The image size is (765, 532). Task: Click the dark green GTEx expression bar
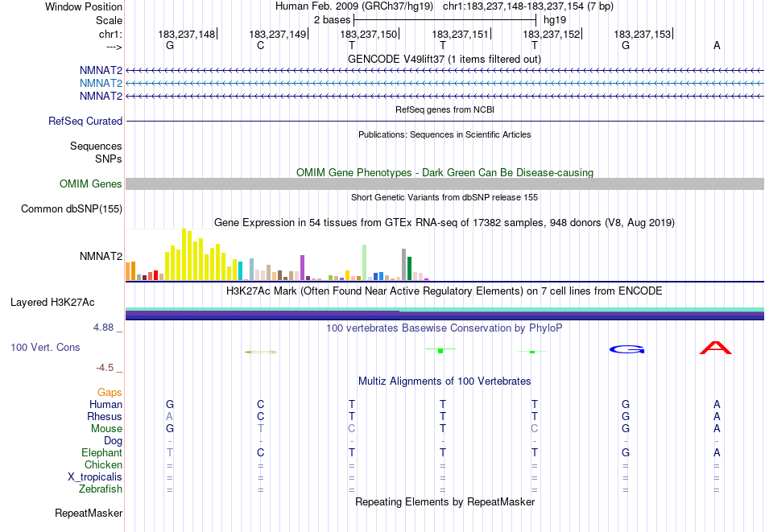tap(409, 268)
